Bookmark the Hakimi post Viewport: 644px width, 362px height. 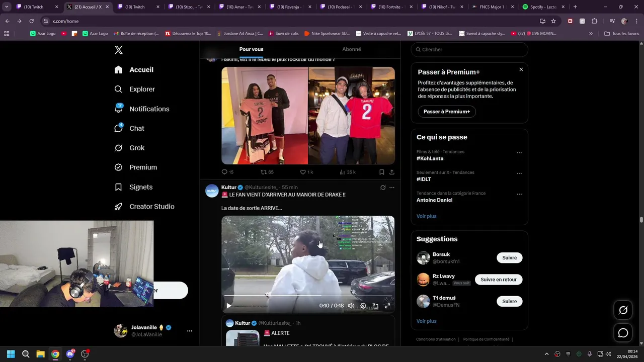click(x=382, y=172)
